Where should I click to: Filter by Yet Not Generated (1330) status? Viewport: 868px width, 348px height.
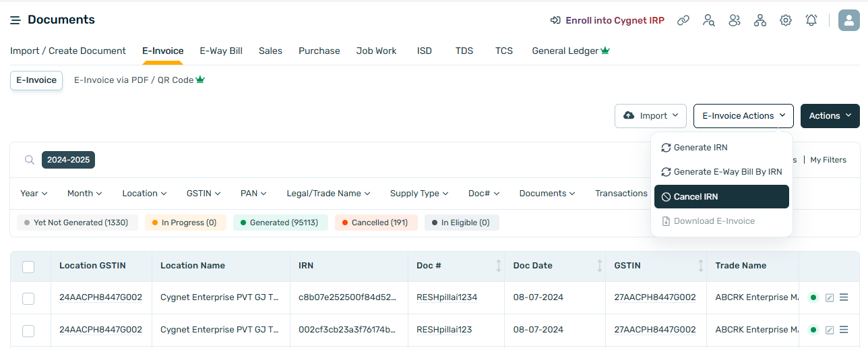pyautogui.click(x=77, y=223)
